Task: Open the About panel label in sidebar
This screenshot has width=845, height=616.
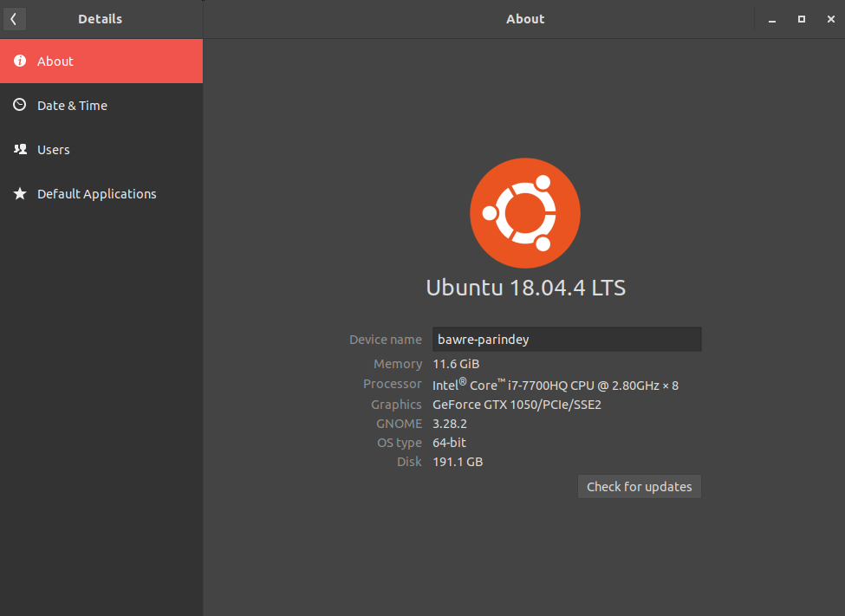Action: tap(55, 62)
